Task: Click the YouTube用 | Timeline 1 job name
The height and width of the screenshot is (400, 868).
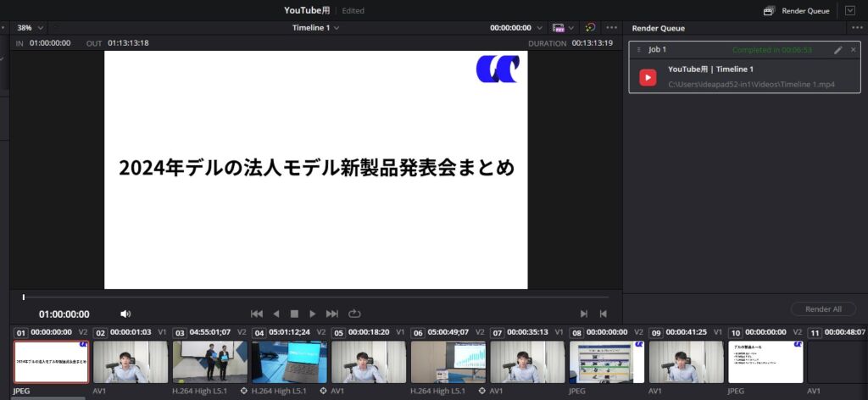Action: [710, 69]
